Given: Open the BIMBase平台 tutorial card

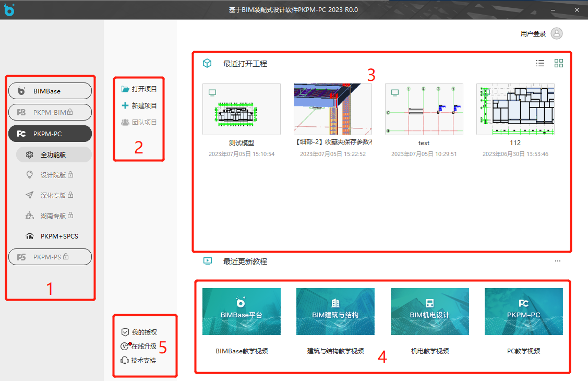Looking at the screenshot, I should (242, 312).
